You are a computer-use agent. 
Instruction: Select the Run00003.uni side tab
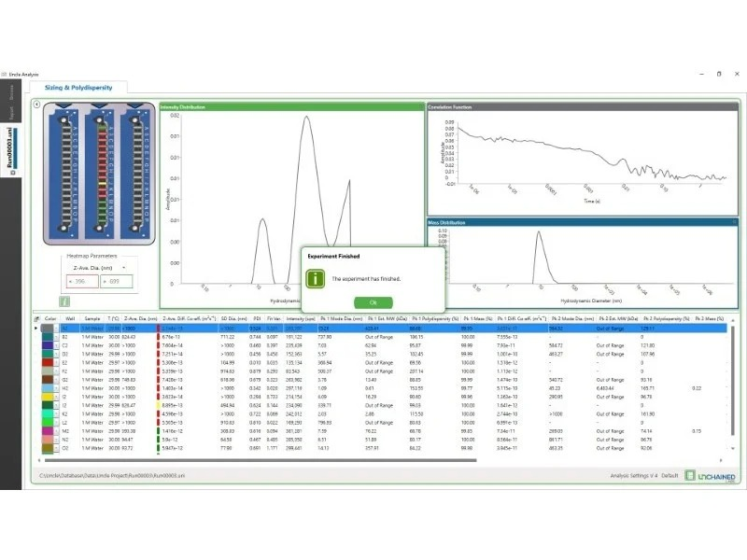click(10, 150)
